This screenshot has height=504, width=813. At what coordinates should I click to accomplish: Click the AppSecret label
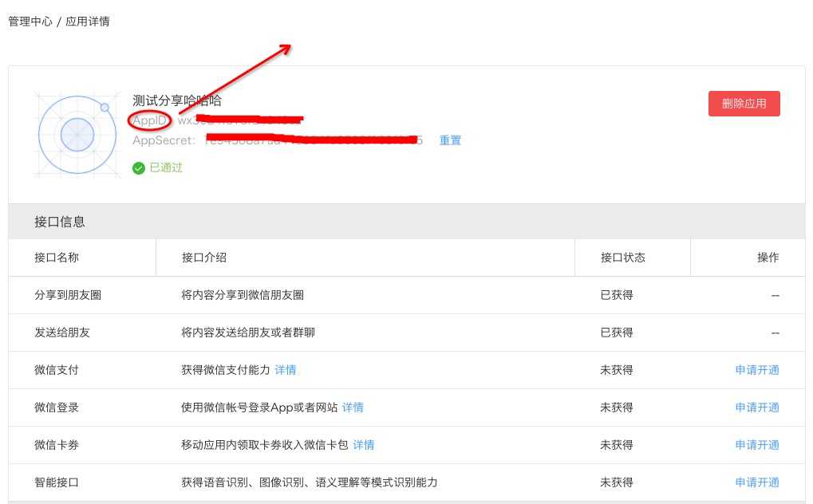(164, 140)
